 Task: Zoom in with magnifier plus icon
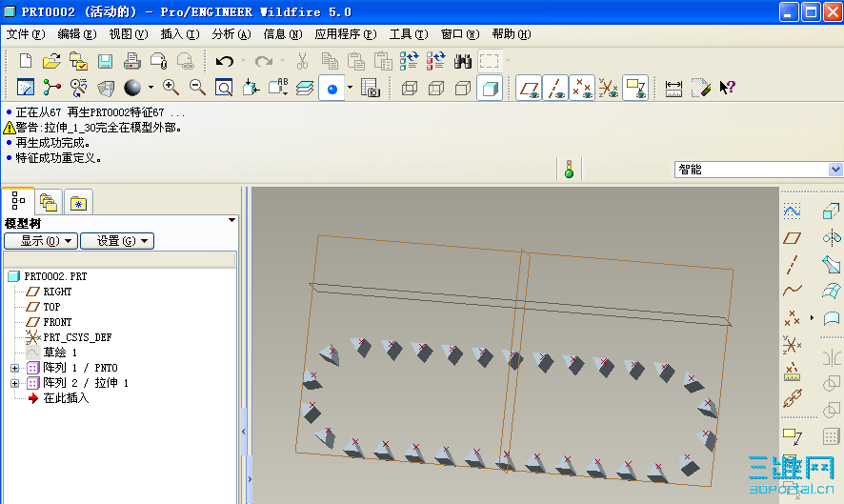171,88
